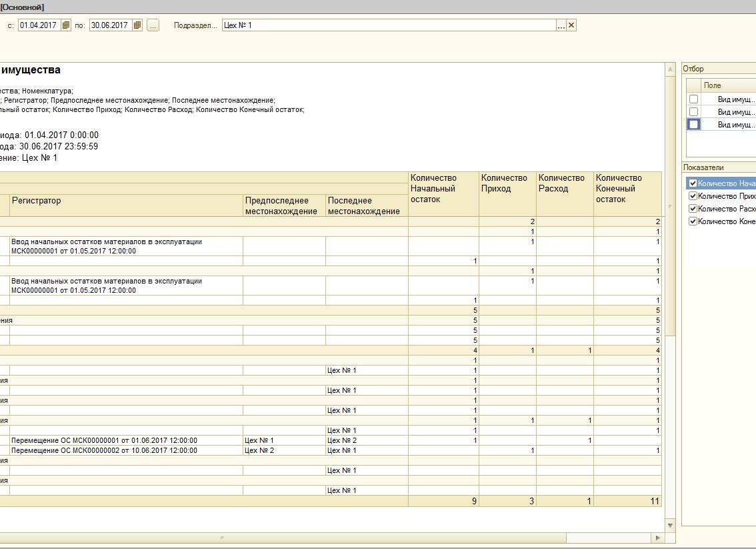This screenshot has width=756, height=549.
Task: Click Цех № 2 in Предпоследнее местонахождение column
Action: 259,450
